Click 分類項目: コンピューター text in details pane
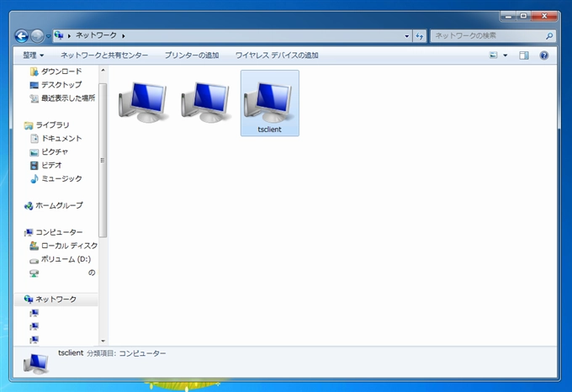This screenshot has width=572, height=392. pos(126,353)
